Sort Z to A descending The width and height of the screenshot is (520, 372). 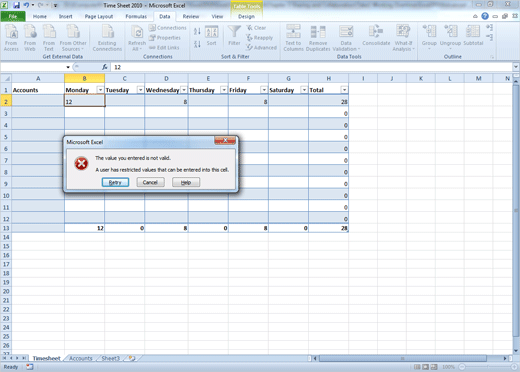(x=197, y=44)
